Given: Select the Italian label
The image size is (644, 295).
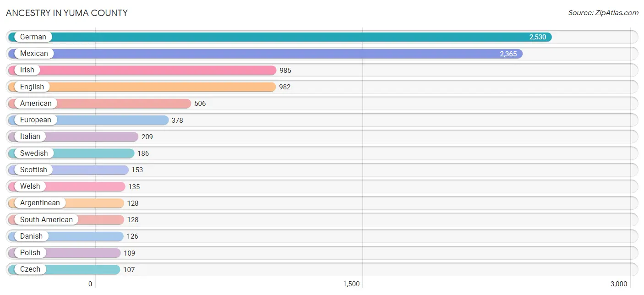Looking at the screenshot, I should point(30,137).
